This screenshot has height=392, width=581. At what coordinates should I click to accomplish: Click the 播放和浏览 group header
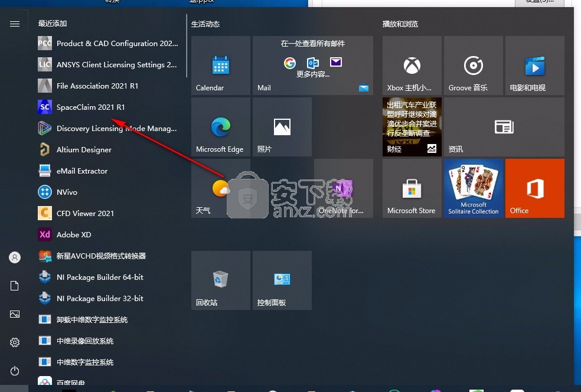[x=400, y=24]
